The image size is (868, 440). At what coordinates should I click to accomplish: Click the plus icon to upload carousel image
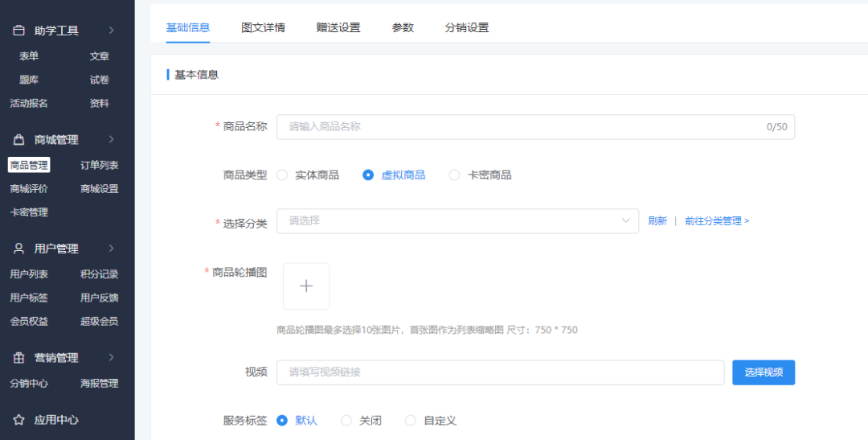[306, 286]
